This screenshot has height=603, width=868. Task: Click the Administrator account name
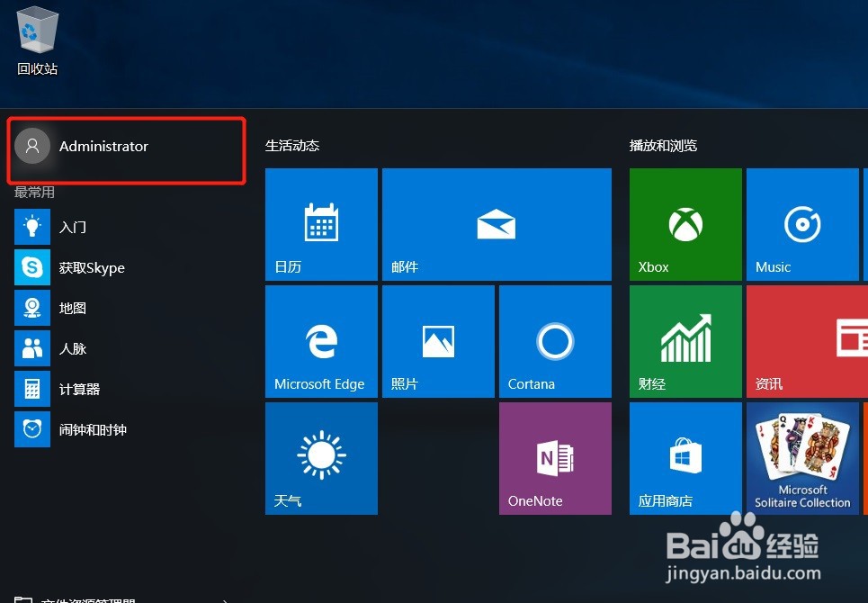pos(103,146)
